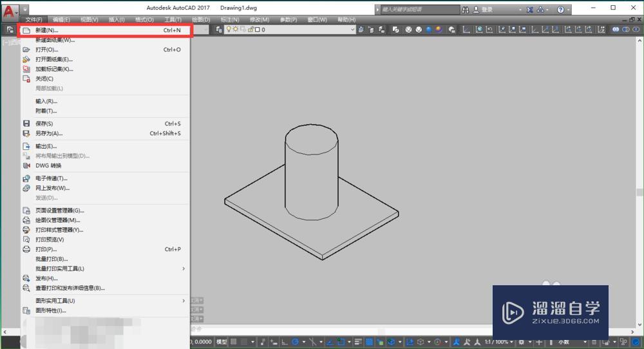This screenshot has height=349, width=644.
Task: Click the 2D wireframe visual style icon
Action: [395, 30]
